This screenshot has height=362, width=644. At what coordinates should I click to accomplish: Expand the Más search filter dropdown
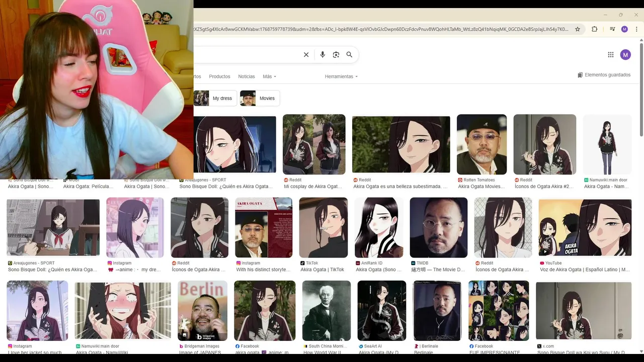269,76
